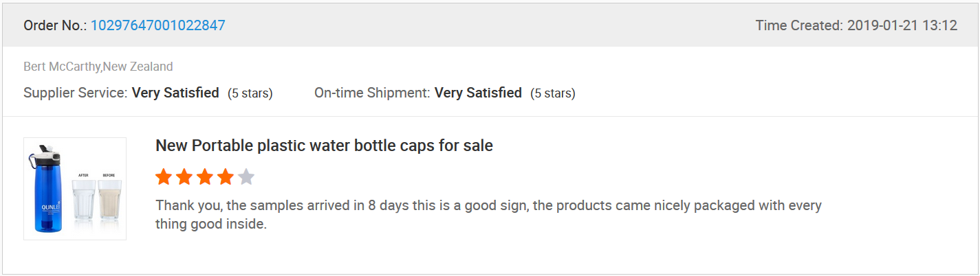The image size is (980, 276).
Task: Click the 'Supplier Service:' label
Action: pos(76,93)
